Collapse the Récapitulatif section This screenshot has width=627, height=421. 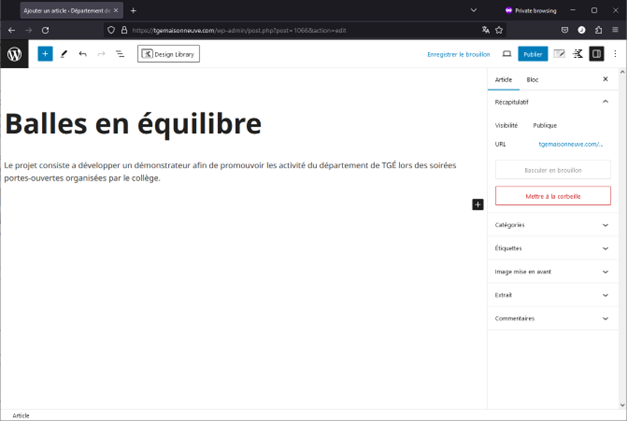[x=605, y=102]
